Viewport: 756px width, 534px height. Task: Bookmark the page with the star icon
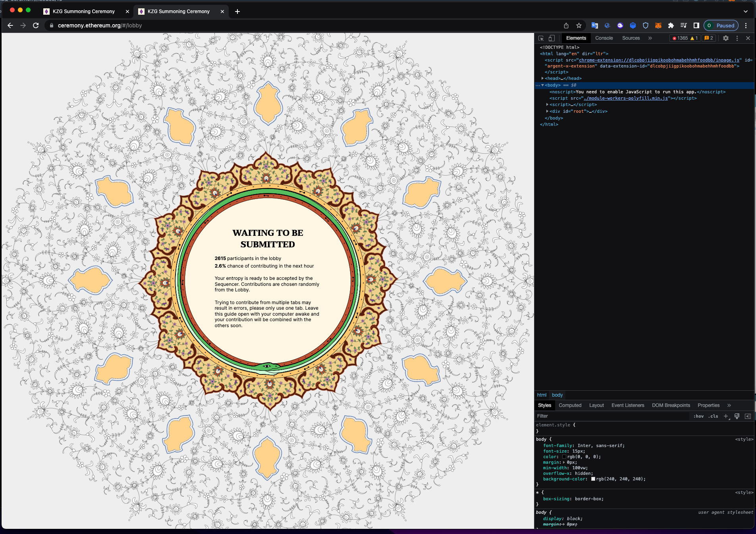pos(579,25)
